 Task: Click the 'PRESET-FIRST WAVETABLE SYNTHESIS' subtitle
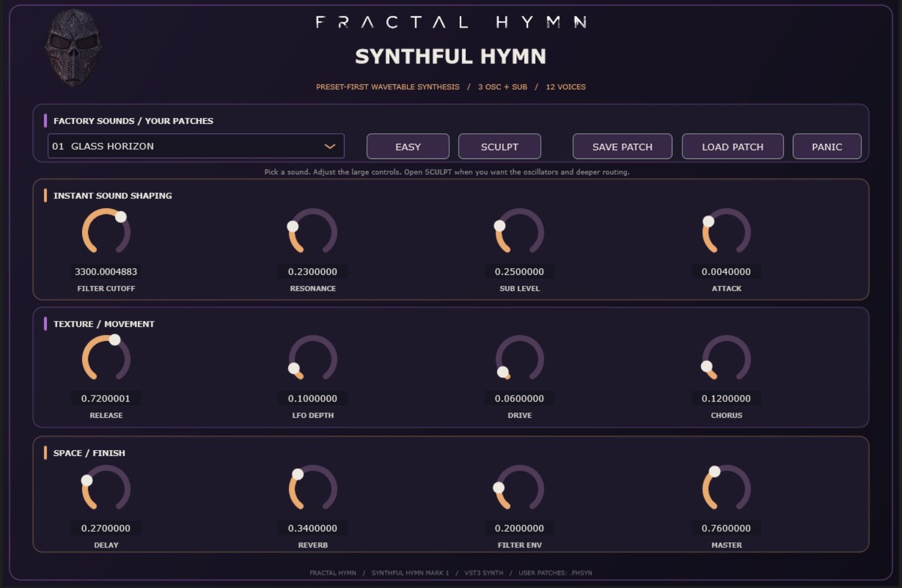point(388,87)
